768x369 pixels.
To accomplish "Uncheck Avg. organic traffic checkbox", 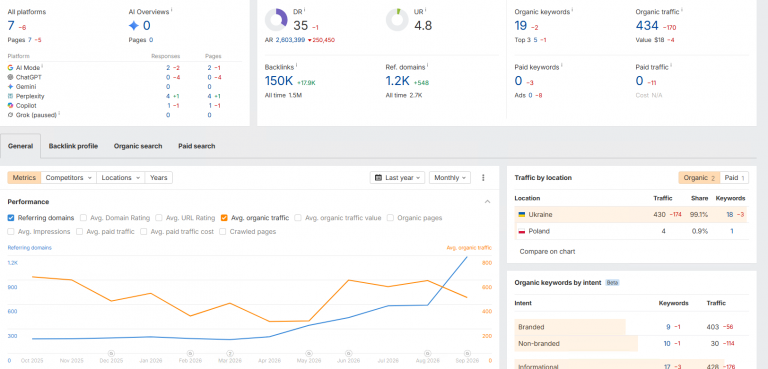I will pyautogui.click(x=224, y=218).
